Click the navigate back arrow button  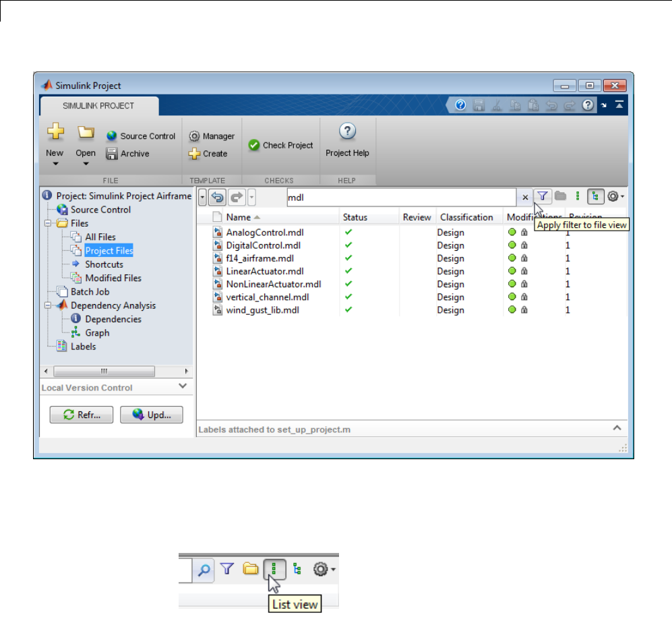click(218, 197)
